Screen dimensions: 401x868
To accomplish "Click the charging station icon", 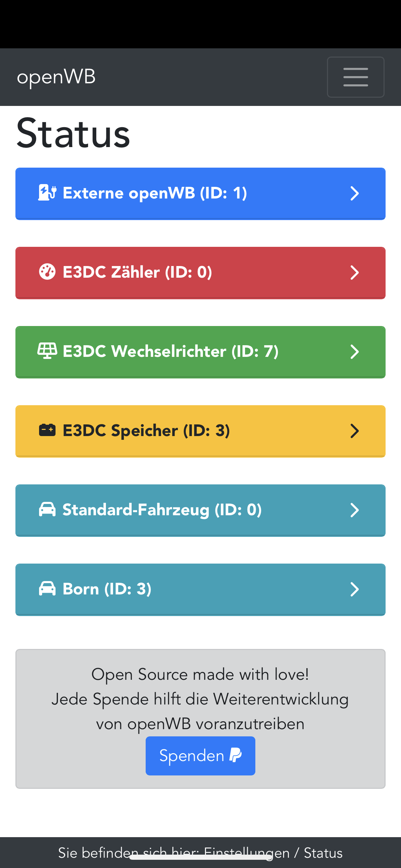I will click(x=47, y=193).
